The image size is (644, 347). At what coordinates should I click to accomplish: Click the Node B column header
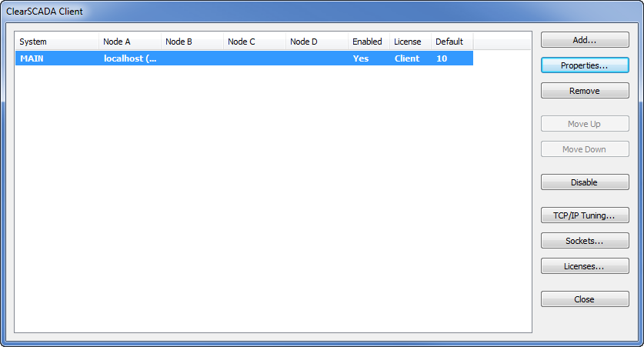pos(192,42)
